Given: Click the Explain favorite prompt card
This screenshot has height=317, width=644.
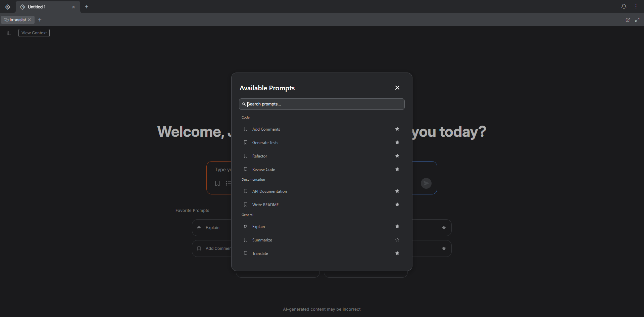Looking at the screenshot, I should [x=211, y=228].
